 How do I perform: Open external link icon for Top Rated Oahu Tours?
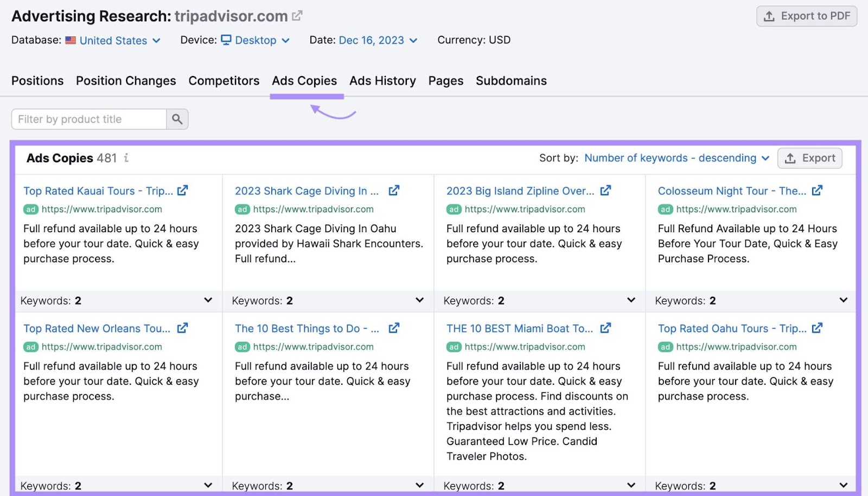click(817, 328)
